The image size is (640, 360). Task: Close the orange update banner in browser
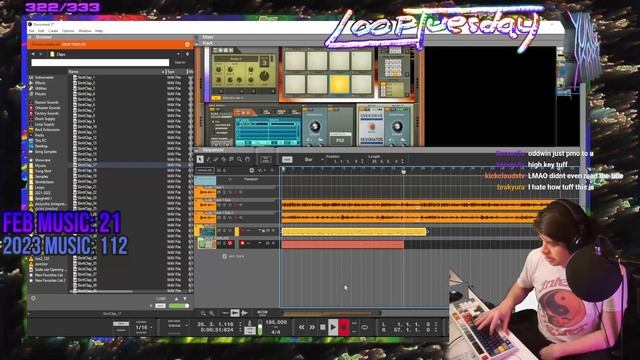point(187,44)
